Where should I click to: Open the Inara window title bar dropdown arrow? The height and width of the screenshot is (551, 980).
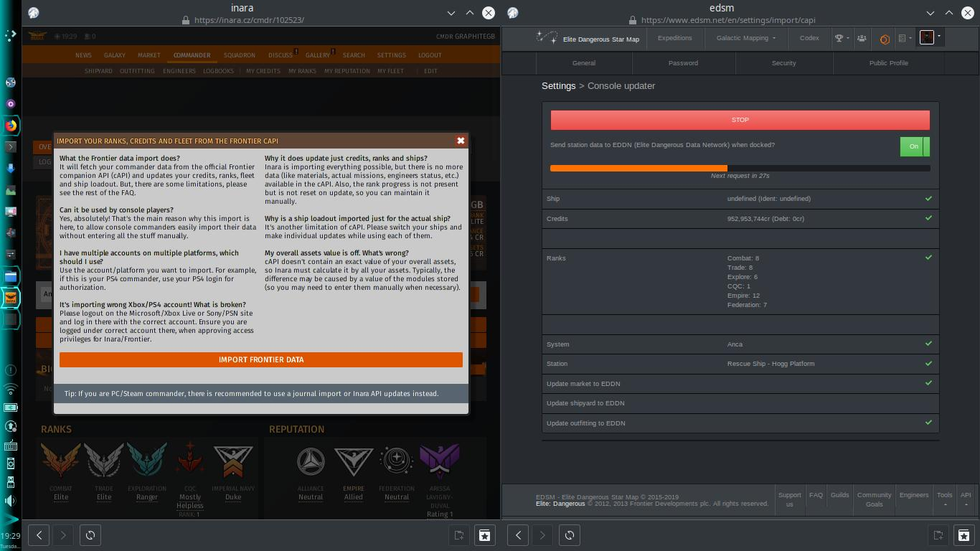[x=451, y=13]
